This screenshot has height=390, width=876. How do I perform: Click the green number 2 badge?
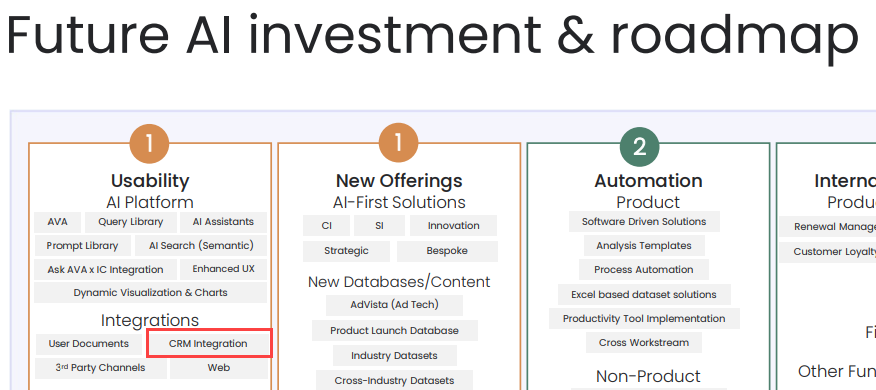click(640, 147)
